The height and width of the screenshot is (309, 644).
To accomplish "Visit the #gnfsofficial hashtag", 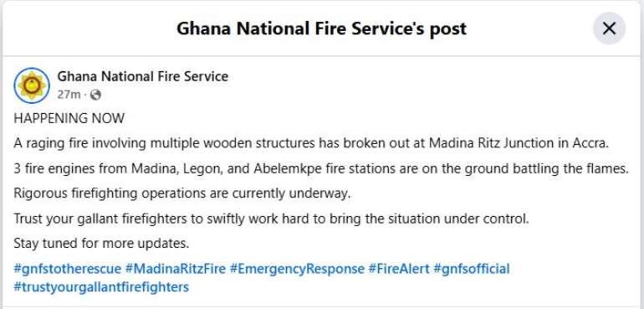I will pyautogui.click(x=472, y=269).
